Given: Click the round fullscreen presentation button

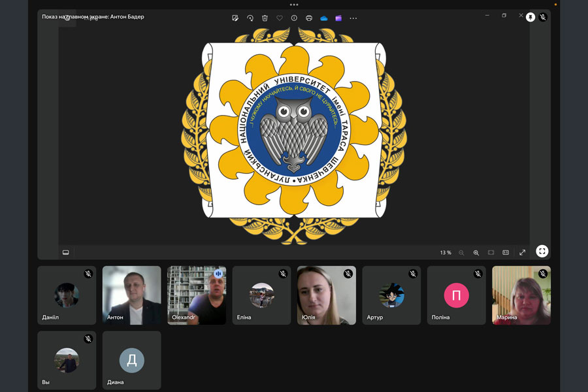Looking at the screenshot, I should 542,251.
